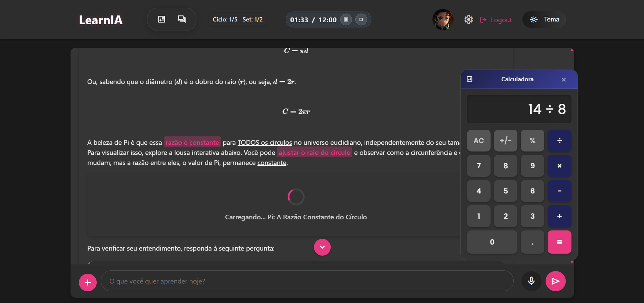Click the Logout link
Image resolution: width=644 pixels, height=303 pixels.
(x=496, y=20)
